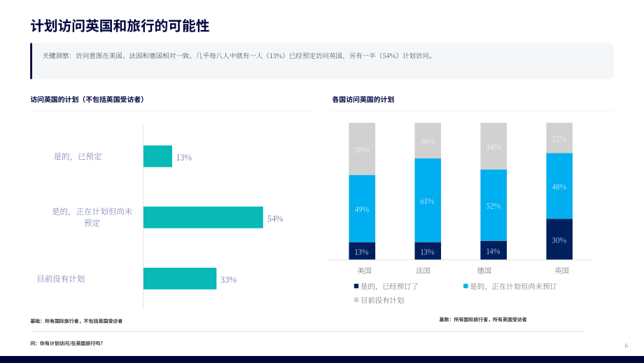This screenshot has height=363, width=644.
Task: Select the 美国 38% gray segment
Action: pos(362,149)
